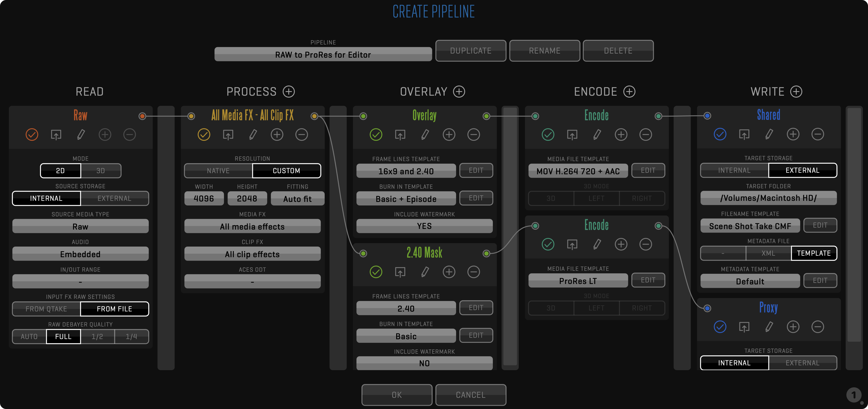Disable the Proxy node blue checkmark
868x409 pixels.
(720, 327)
